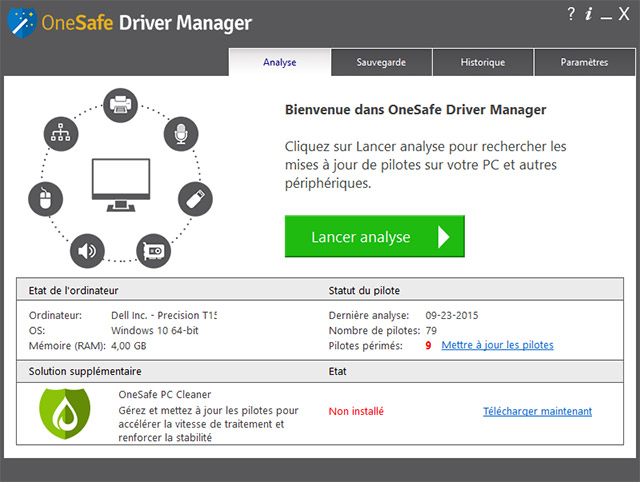640x482 pixels.
Task: Click the 'Ordinateur:' label
Action: pos(55,315)
